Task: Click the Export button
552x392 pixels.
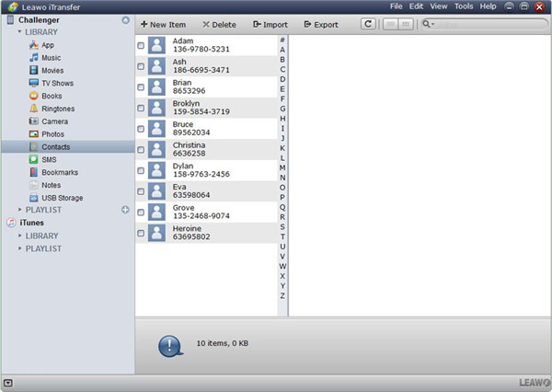Action: (321, 24)
